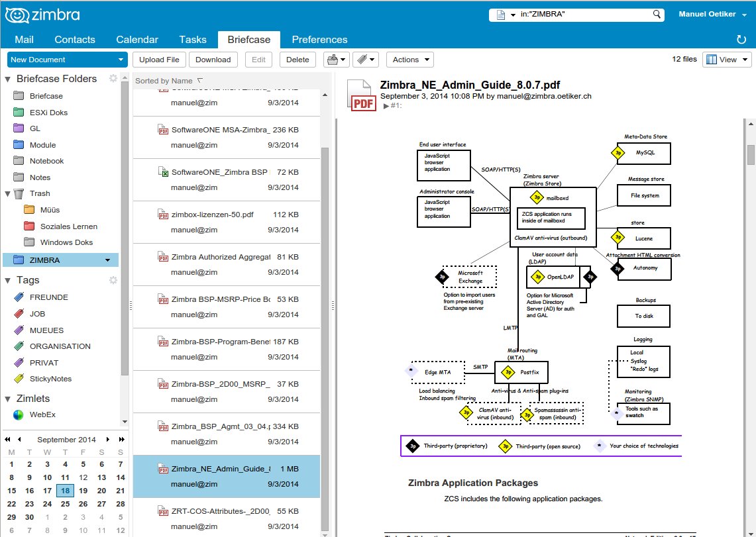Click the Tags gear icon
This screenshot has width=756, height=537.
click(x=113, y=280)
